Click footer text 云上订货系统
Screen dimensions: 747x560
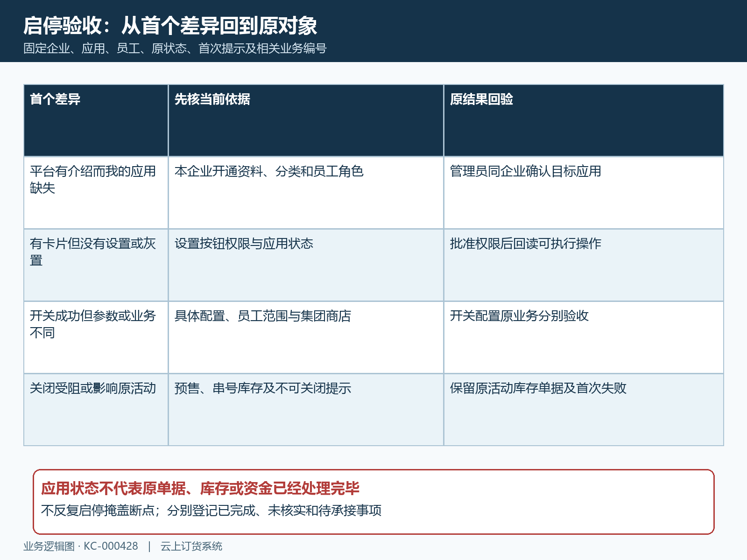coord(191,546)
